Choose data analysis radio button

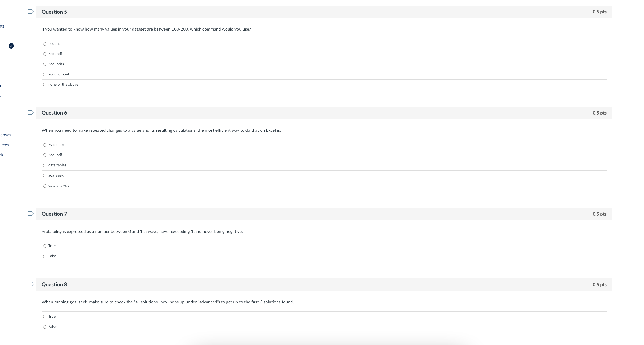click(45, 186)
